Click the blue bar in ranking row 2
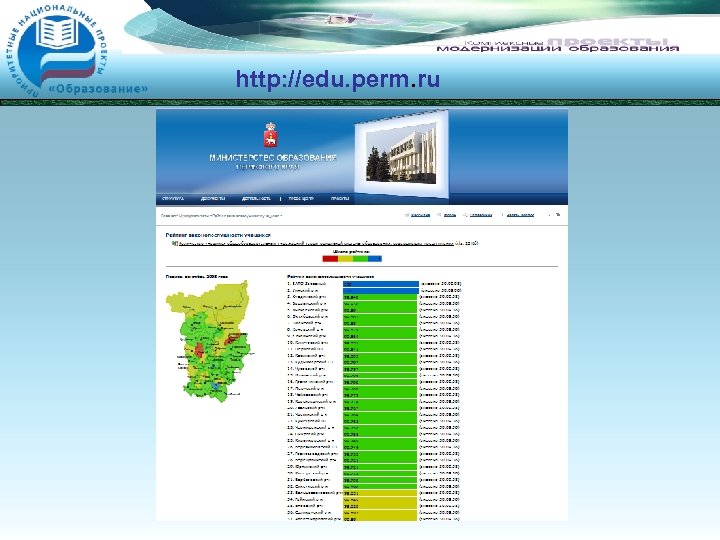 click(x=381, y=291)
